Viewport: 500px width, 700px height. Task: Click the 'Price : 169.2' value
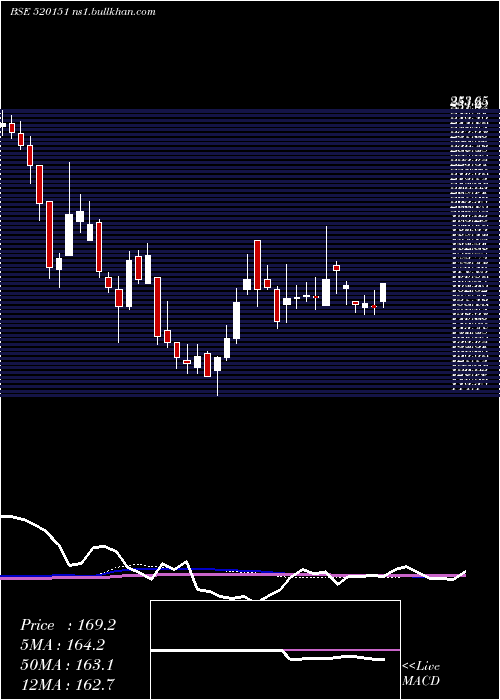click(68, 625)
